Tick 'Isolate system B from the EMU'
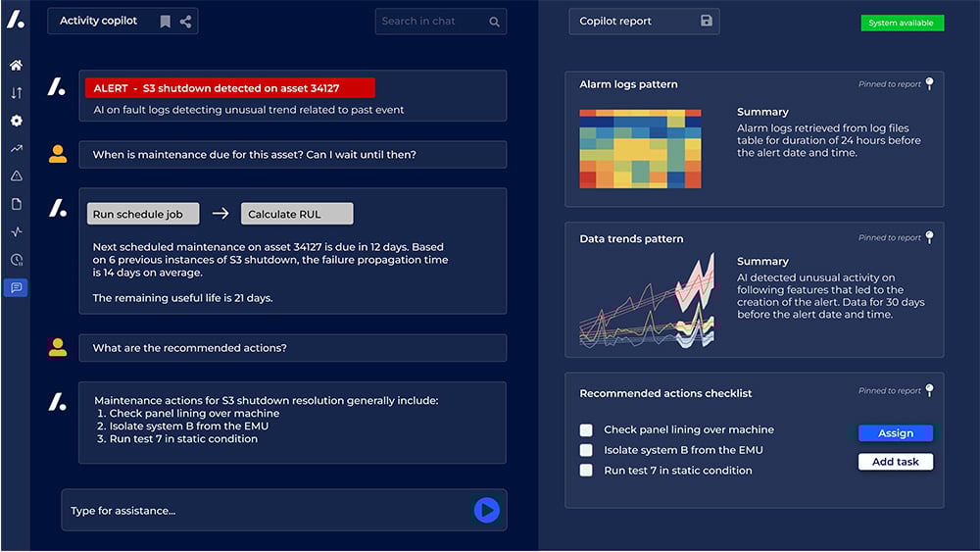The width and height of the screenshot is (980, 552). [586, 450]
